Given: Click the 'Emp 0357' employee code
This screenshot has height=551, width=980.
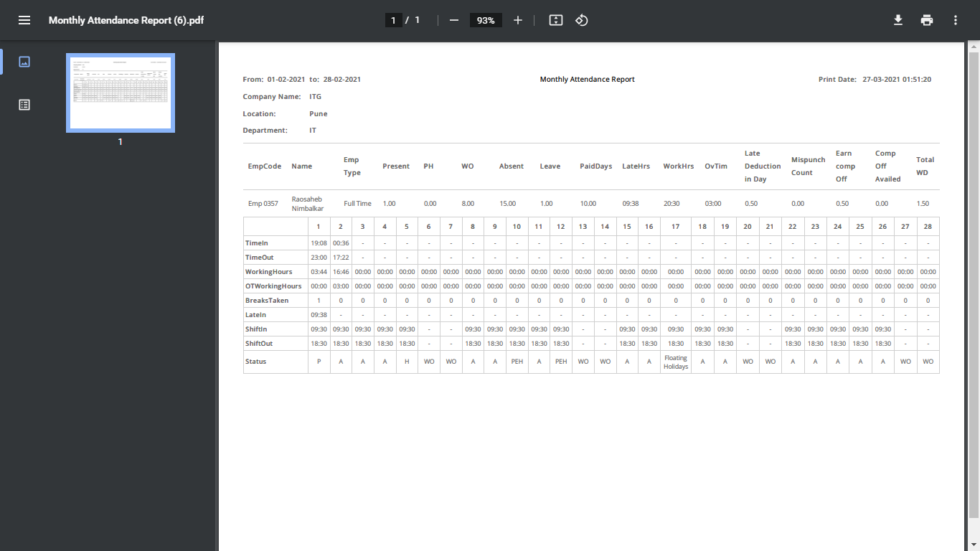Looking at the screenshot, I should pos(263,204).
